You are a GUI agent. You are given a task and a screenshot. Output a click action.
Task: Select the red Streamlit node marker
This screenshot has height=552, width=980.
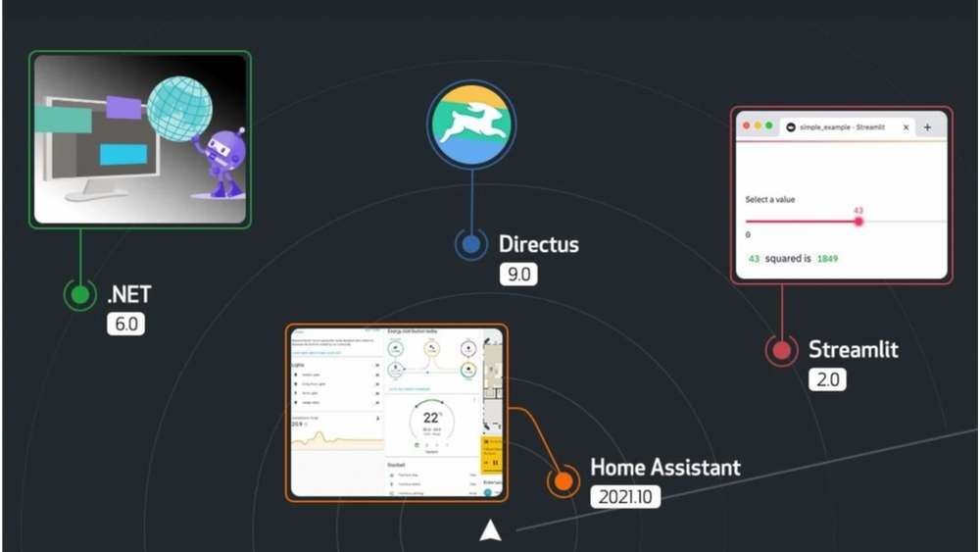click(781, 350)
